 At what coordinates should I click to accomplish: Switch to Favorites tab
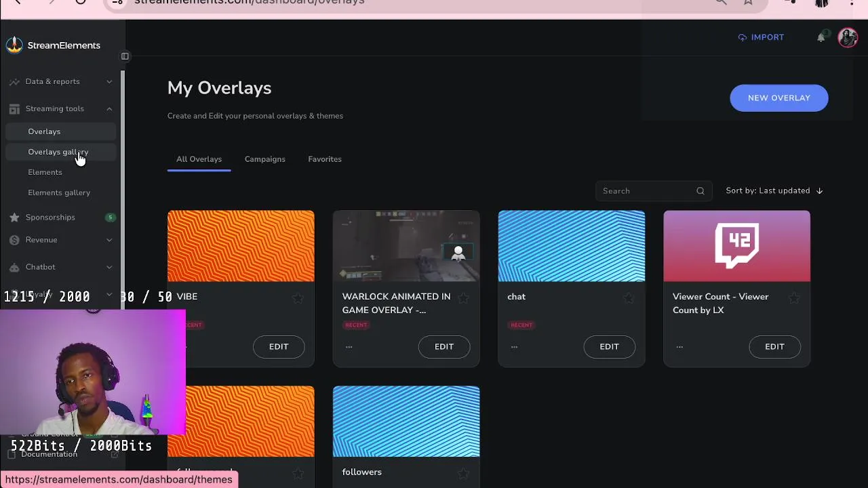point(325,159)
